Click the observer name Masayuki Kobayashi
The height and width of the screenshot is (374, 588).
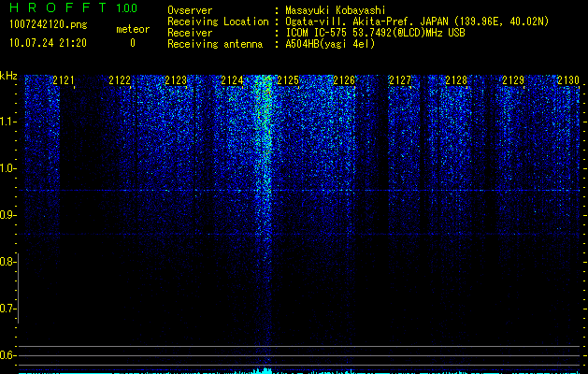point(336,10)
